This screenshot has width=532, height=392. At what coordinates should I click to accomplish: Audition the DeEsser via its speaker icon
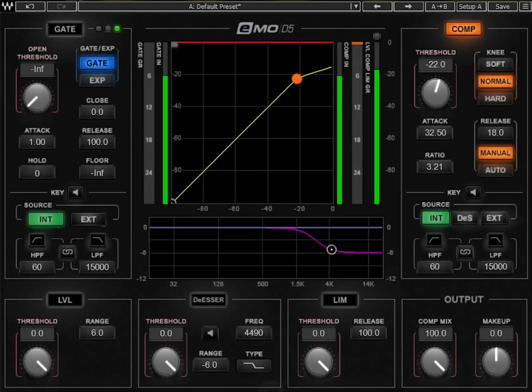pyautogui.click(x=210, y=333)
